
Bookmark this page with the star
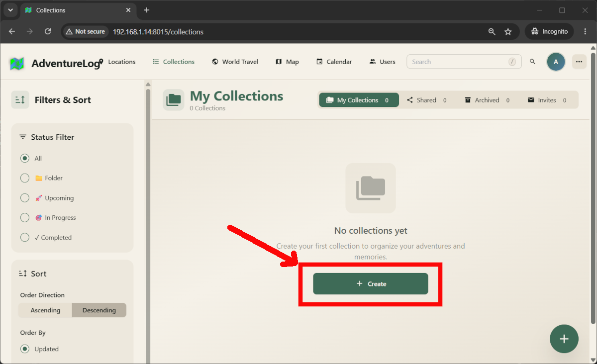coord(508,31)
